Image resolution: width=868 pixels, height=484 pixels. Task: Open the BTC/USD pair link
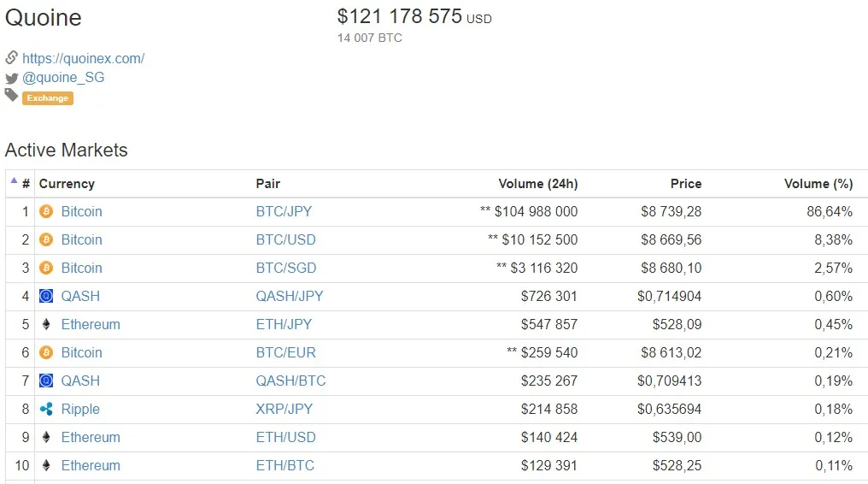coord(285,239)
